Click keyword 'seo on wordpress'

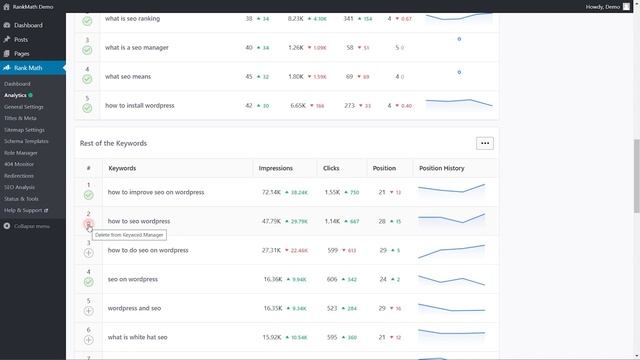point(133,279)
